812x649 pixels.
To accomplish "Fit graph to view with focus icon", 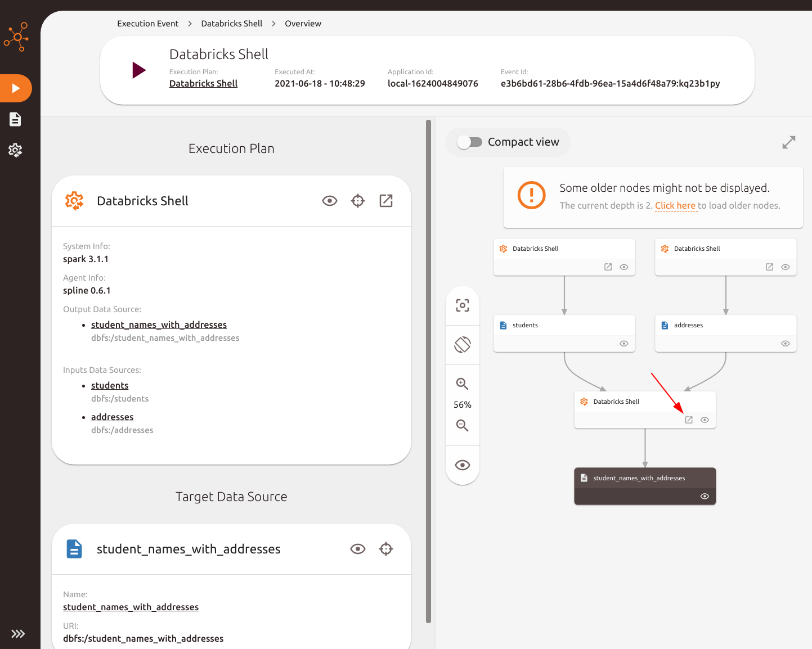I will click(x=463, y=305).
